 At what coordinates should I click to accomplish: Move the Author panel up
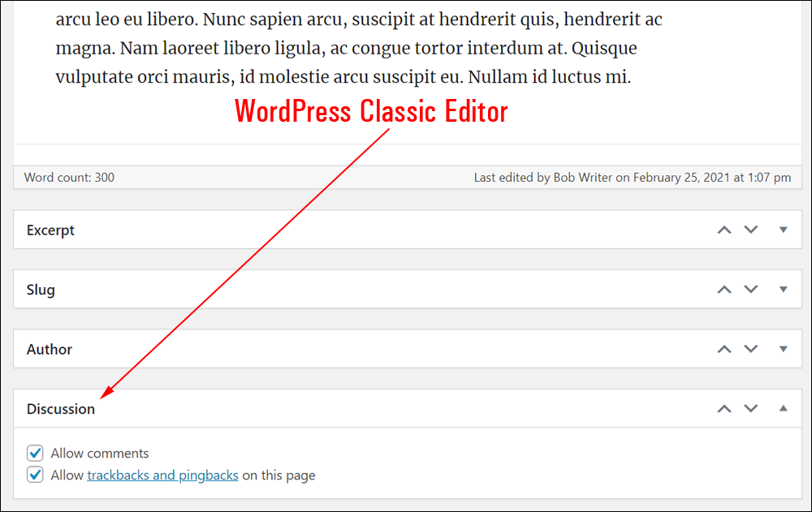pyautogui.click(x=724, y=349)
